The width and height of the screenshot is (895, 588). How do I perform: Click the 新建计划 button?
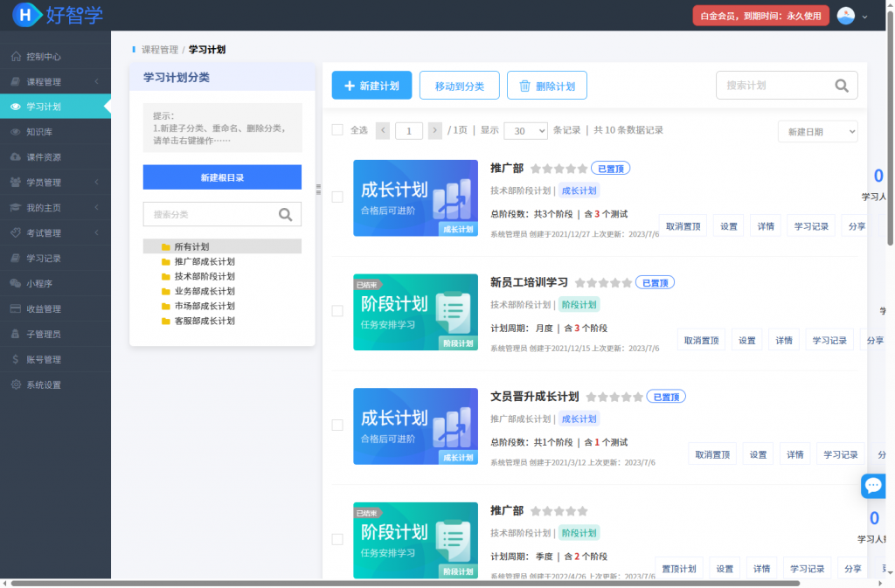371,86
